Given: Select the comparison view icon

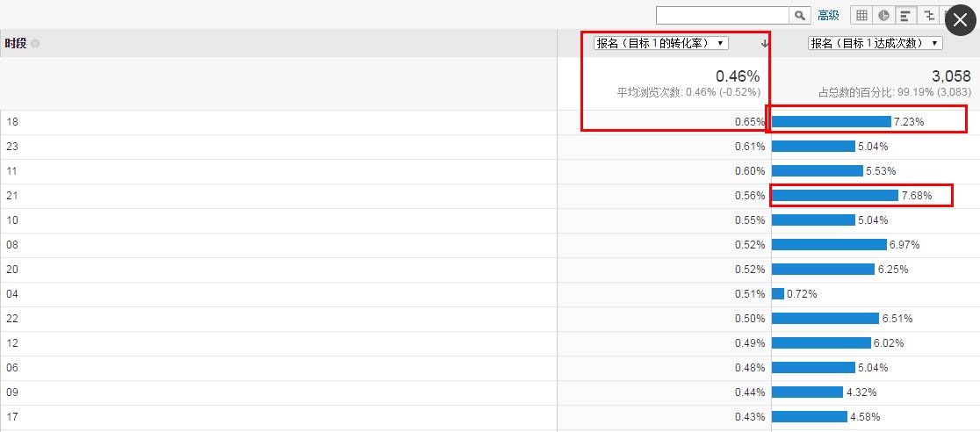Looking at the screenshot, I should pos(929,16).
